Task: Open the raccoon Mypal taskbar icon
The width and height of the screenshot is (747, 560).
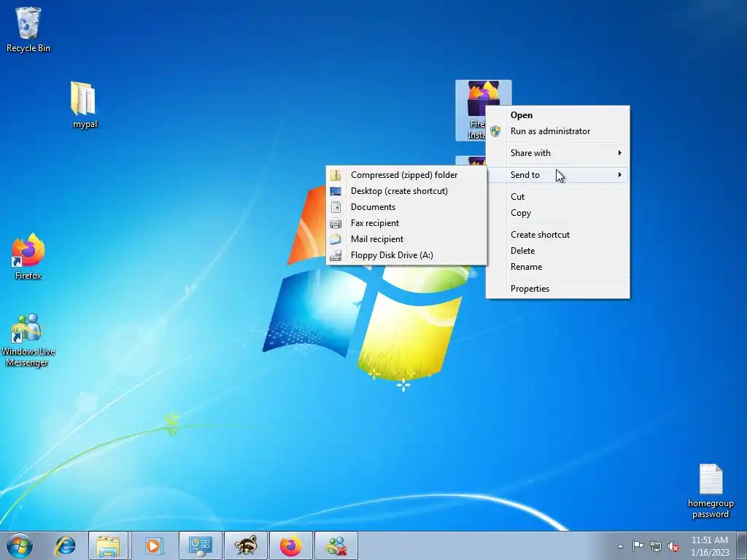Action: pyautogui.click(x=246, y=545)
